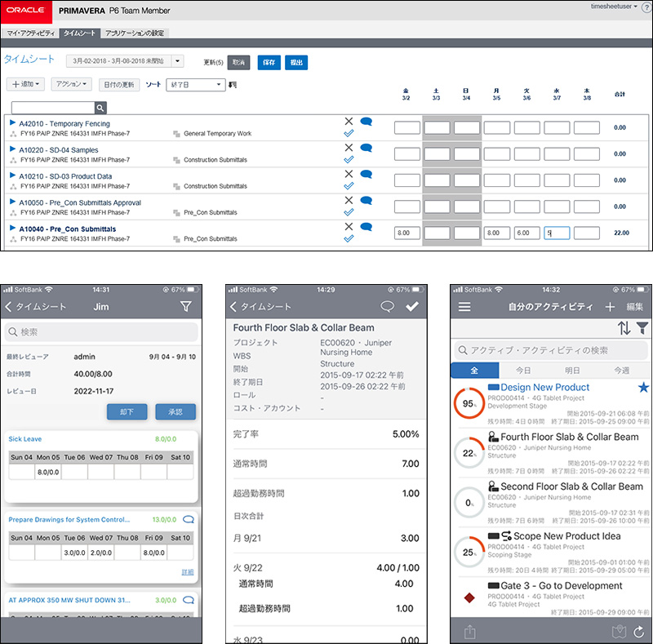Tap the checkmark icon on detail screen header

(x=412, y=307)
